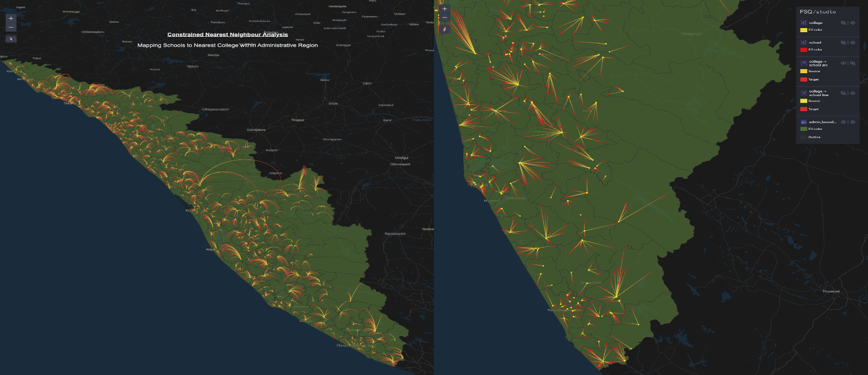Click the college layer point icon
Viewport: 868px width, 375px height.
coord(804,23)
